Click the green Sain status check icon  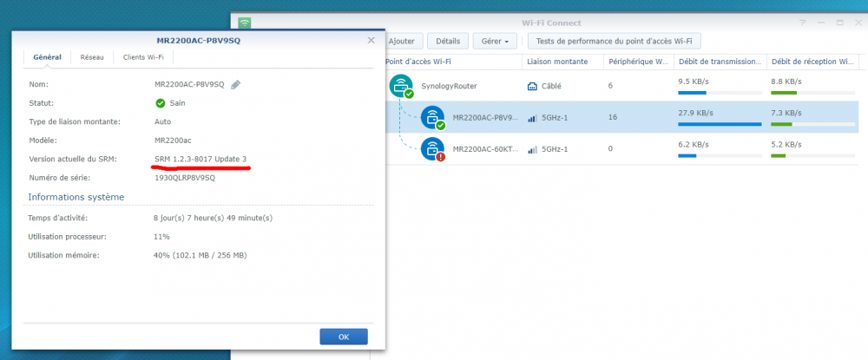(161, 103)
